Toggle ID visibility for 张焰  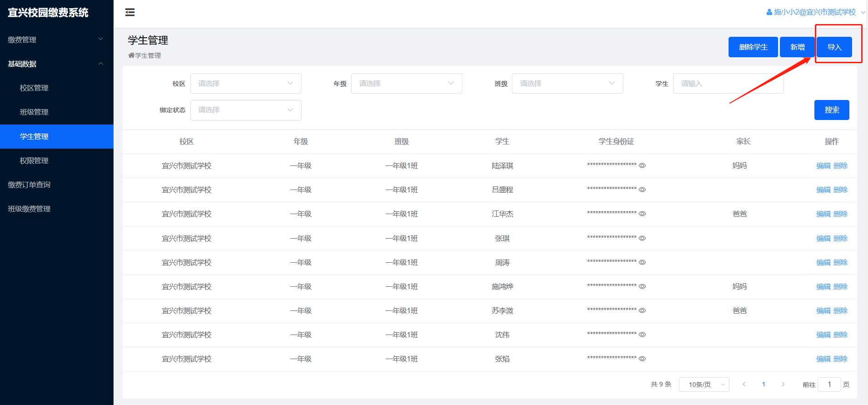coord(642,359)
